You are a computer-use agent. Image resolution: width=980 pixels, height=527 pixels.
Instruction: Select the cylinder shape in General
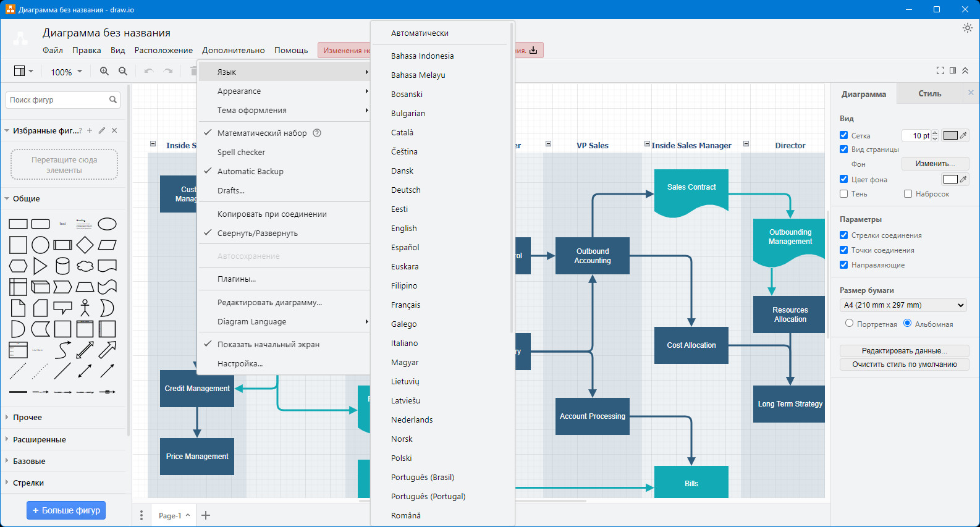[62, 266]
